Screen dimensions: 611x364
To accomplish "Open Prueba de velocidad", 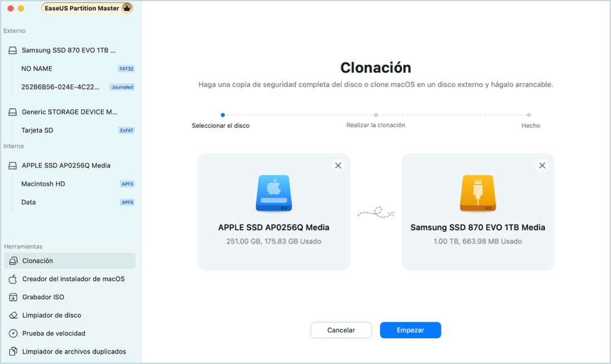I will [70, 333].
